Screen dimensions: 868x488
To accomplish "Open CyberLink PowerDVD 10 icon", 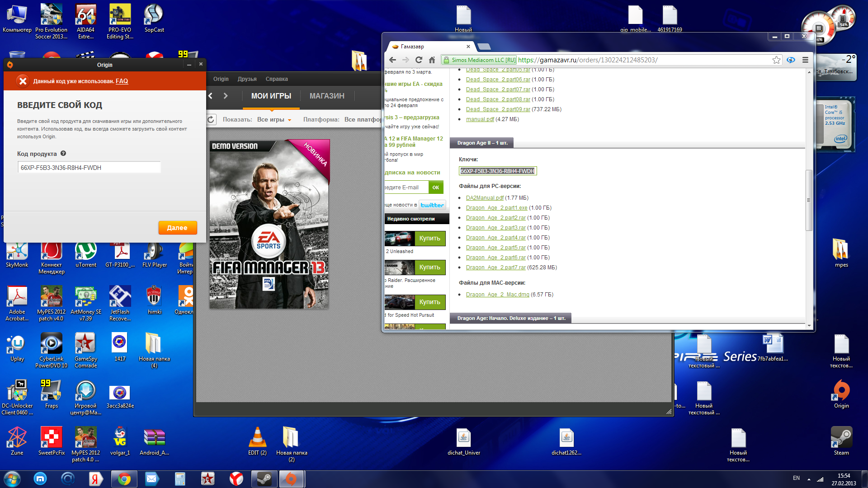I will (x=51, y=350).
